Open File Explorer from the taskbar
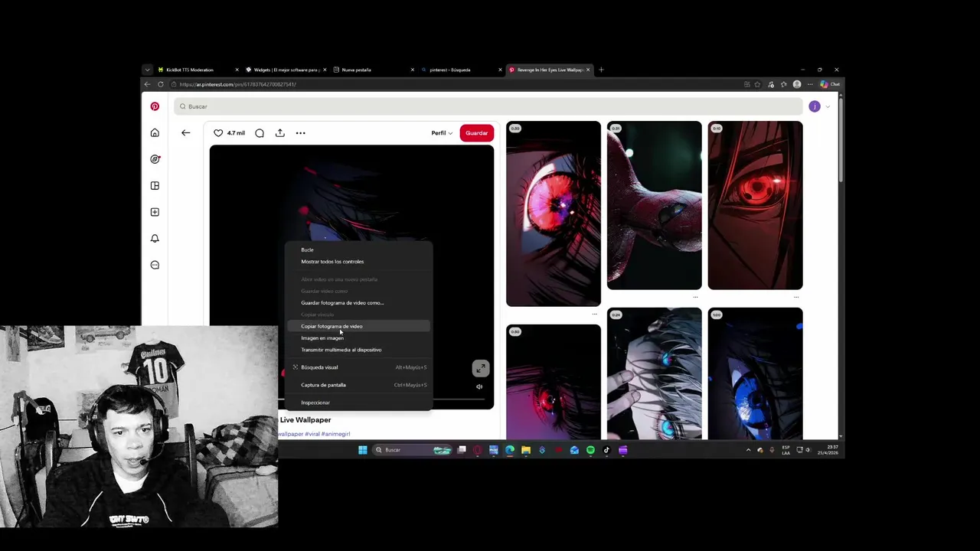Viewport: 980px width, 551px height. click(x=526, y=450)
